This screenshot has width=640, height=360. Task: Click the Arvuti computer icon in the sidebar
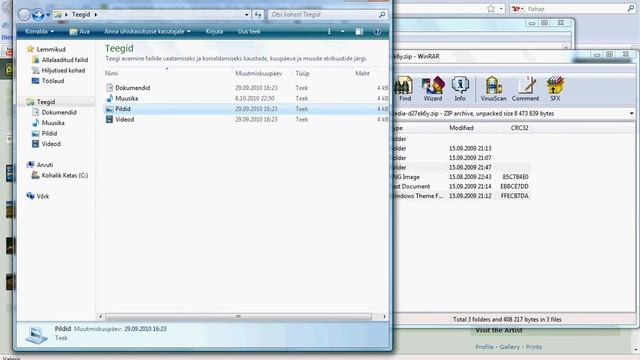[30, 164]
